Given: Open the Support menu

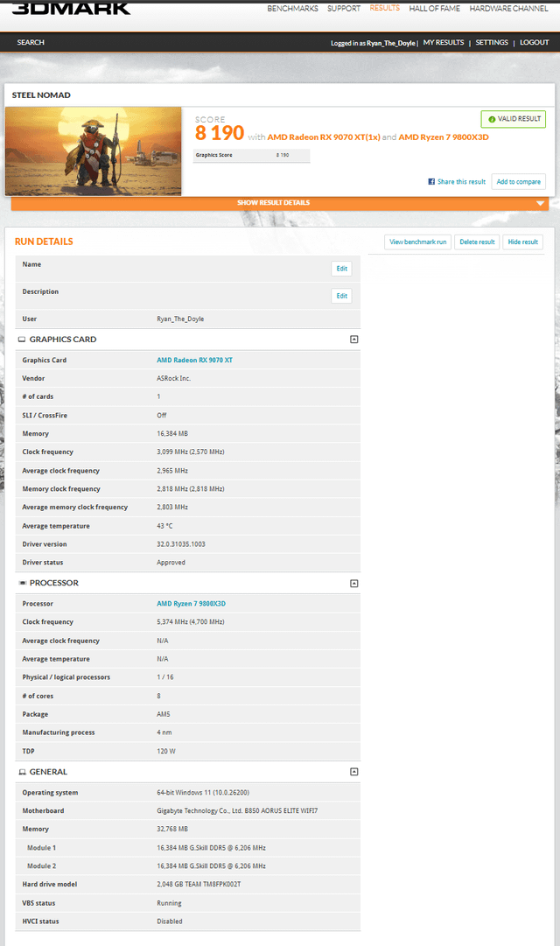Looking at the screenshot, I should tap(344, 9).
